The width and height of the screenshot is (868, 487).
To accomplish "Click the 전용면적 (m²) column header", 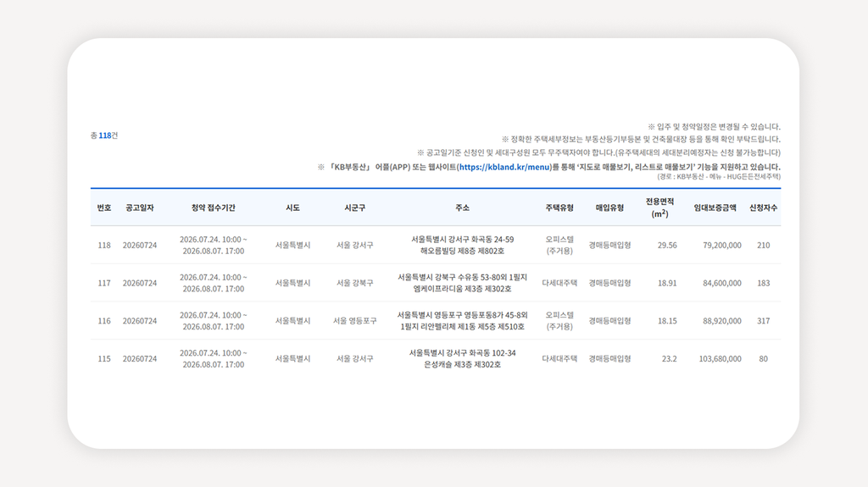I will pyautogui.click(x=659, y=208).
